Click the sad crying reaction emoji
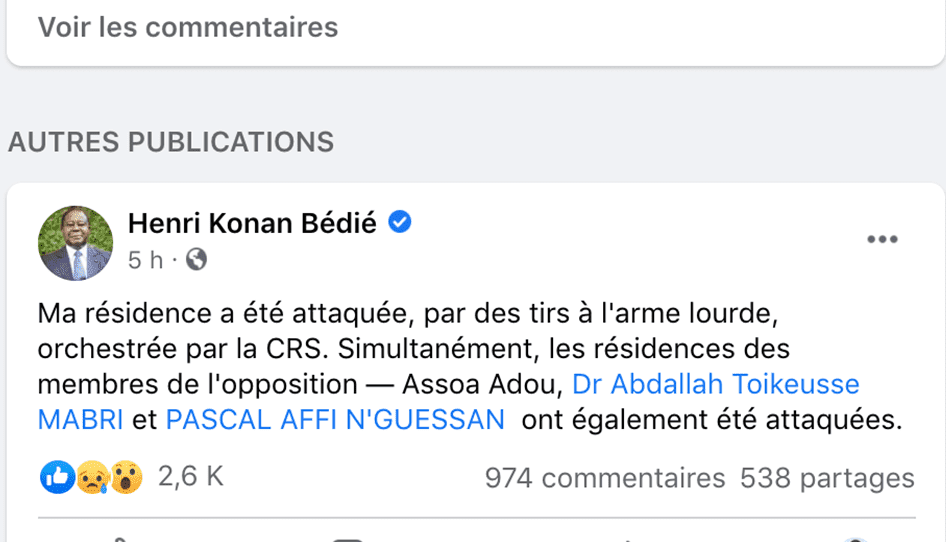This screenshot has height=542, width=946. (x=92, y=478)
